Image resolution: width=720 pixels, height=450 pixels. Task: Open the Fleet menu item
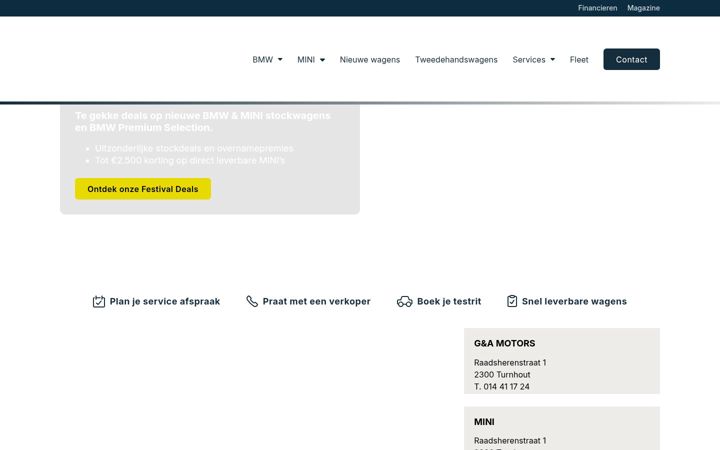[579, 60]
